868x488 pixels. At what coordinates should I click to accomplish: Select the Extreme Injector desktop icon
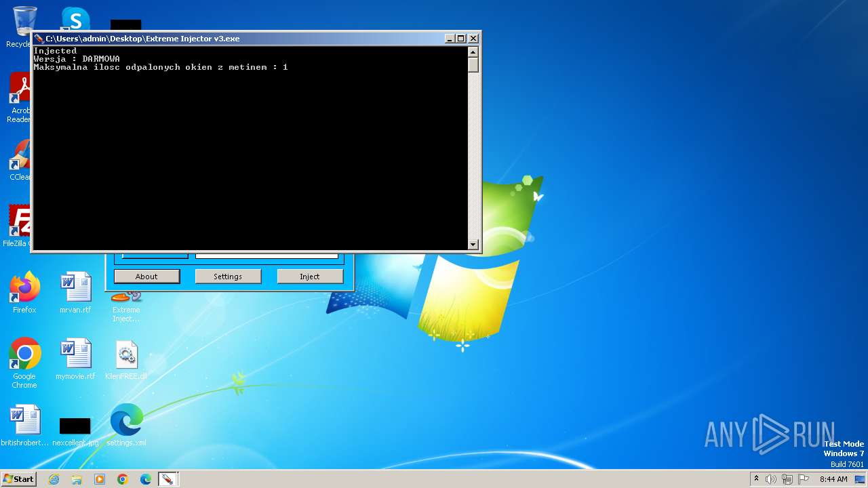pyautogui.click(x=126, y=306)
